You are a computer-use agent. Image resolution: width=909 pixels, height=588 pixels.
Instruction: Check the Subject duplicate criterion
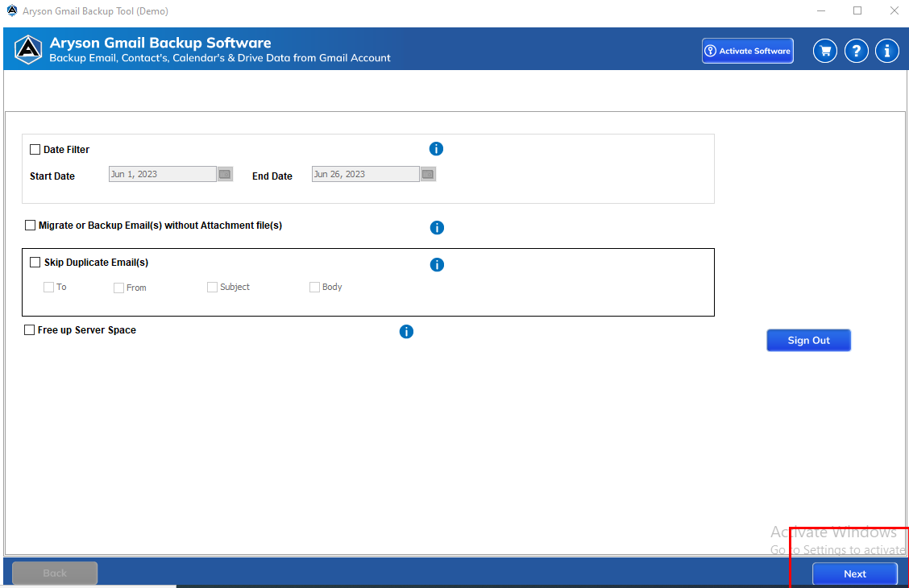[x=212, y=288]
